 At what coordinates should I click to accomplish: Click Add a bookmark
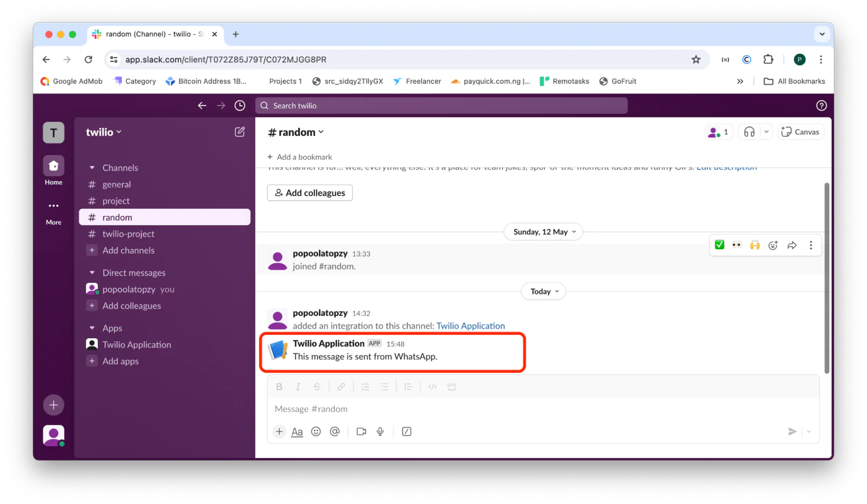[x=300, y=157]
